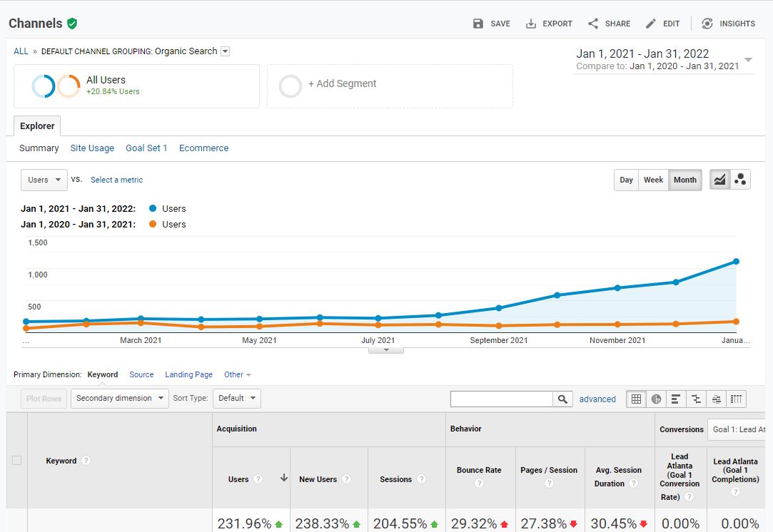This screenshot has width=773, height=532.
Task: Switch table to Pivot view
Action: click(x=737, y=399)
